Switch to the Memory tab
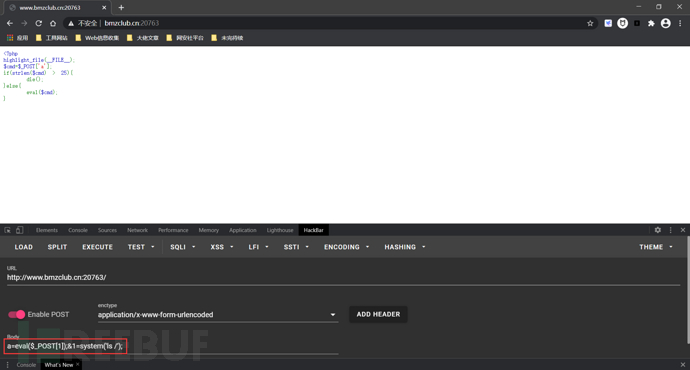This screenshot has height=370, width=690. [x=209, y=230]
